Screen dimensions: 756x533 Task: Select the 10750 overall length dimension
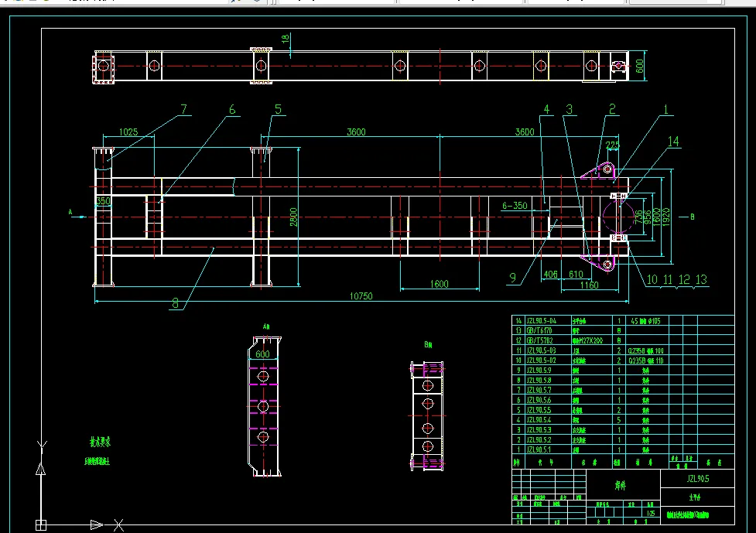pos(361,296)
